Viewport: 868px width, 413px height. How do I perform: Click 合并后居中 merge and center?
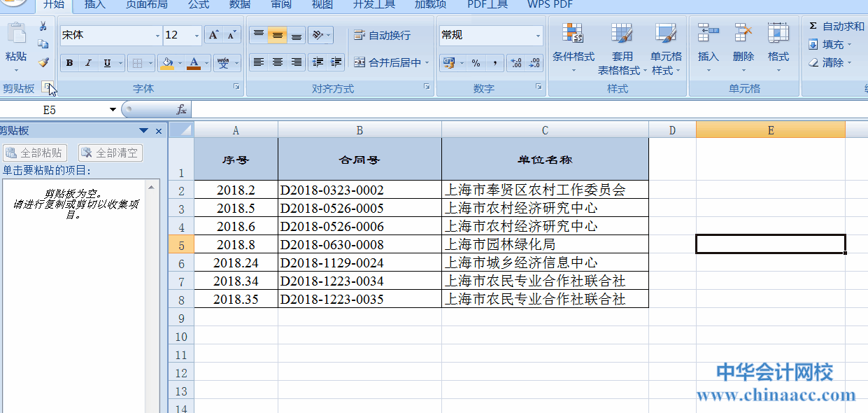[x=391, y=62]
